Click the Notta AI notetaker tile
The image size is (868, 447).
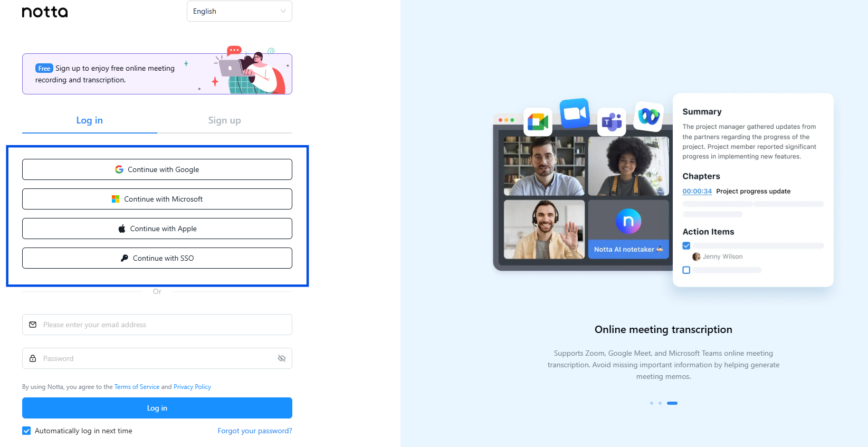click(628, 229)
